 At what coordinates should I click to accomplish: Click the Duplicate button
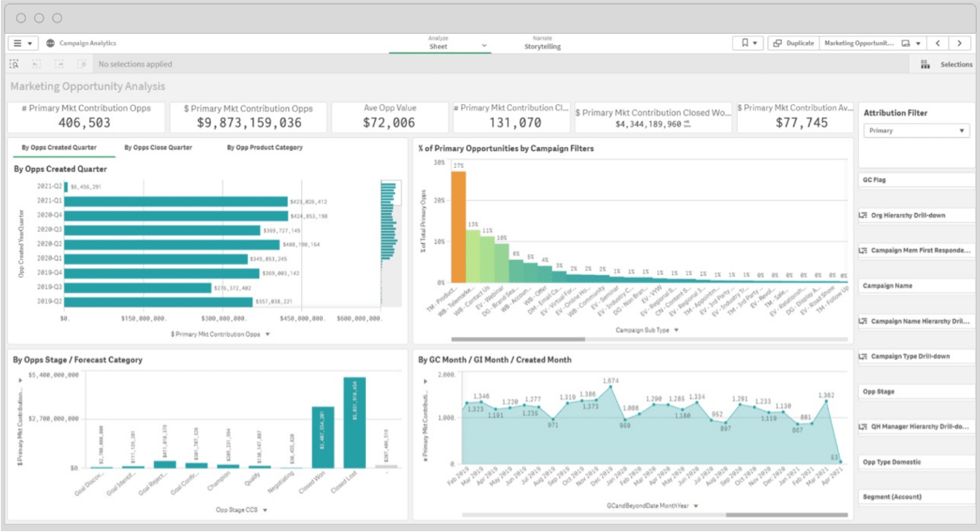(x=793, y=43)
